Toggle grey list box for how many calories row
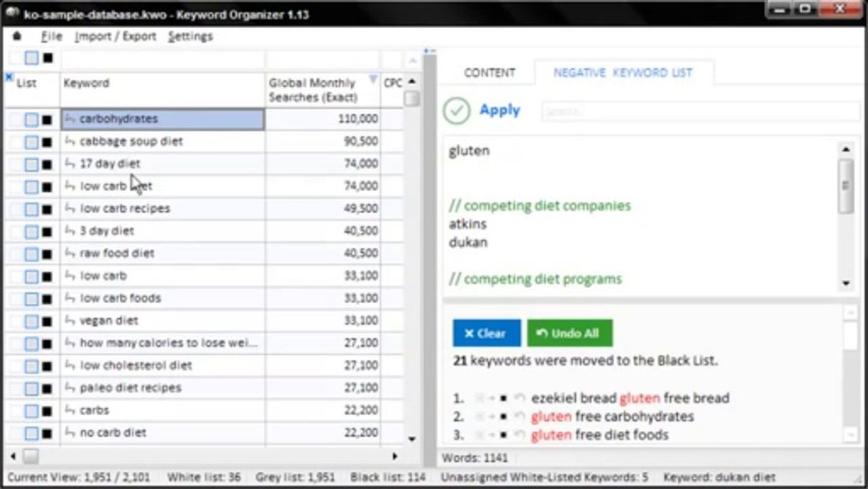The width and height of the screenshot is (868, 489). click(31, 344)
